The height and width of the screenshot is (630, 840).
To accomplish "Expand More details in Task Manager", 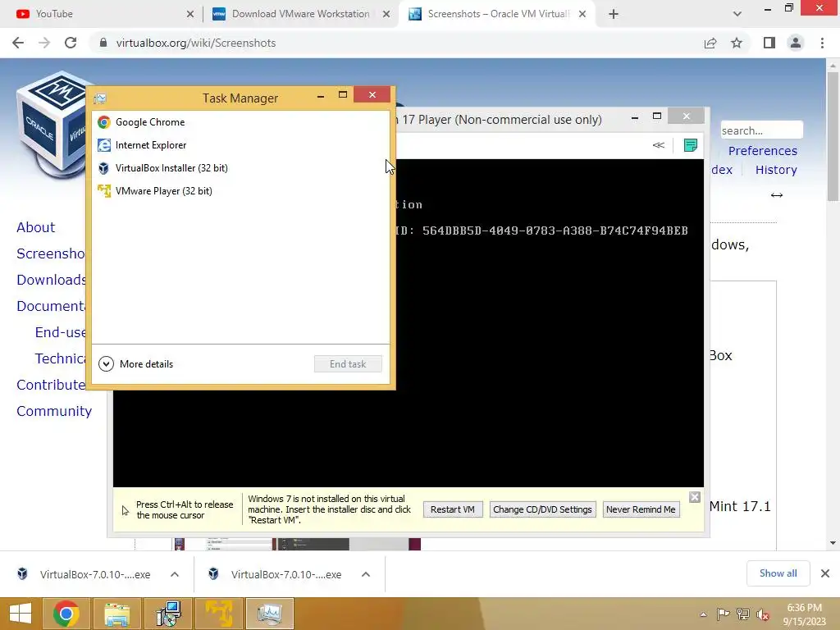I will (136, 364).
